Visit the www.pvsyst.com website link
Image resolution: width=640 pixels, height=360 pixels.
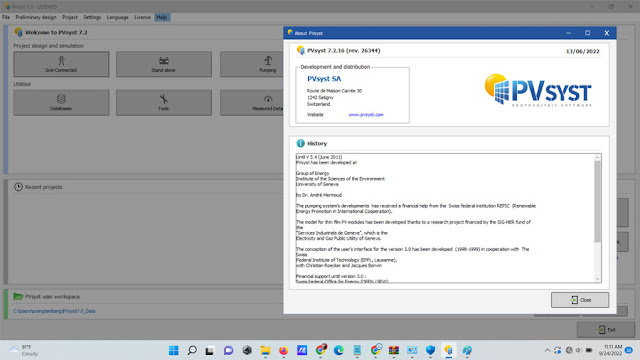coord(366,115)
